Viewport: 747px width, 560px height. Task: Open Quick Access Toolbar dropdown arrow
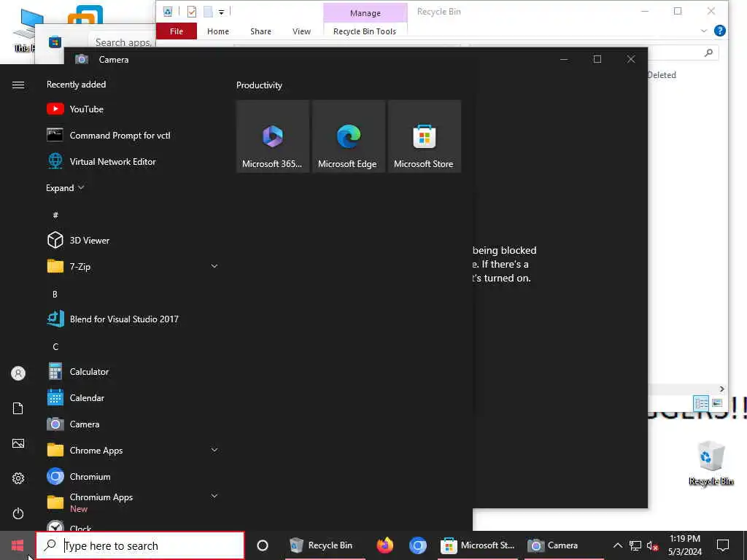point(222,12)
